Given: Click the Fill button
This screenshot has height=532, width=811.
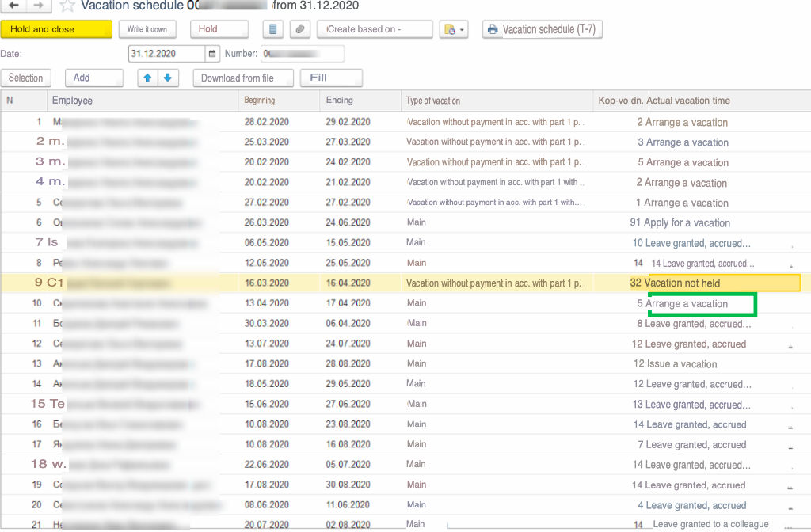Looking at the screenshot, I should coord(331,78).
